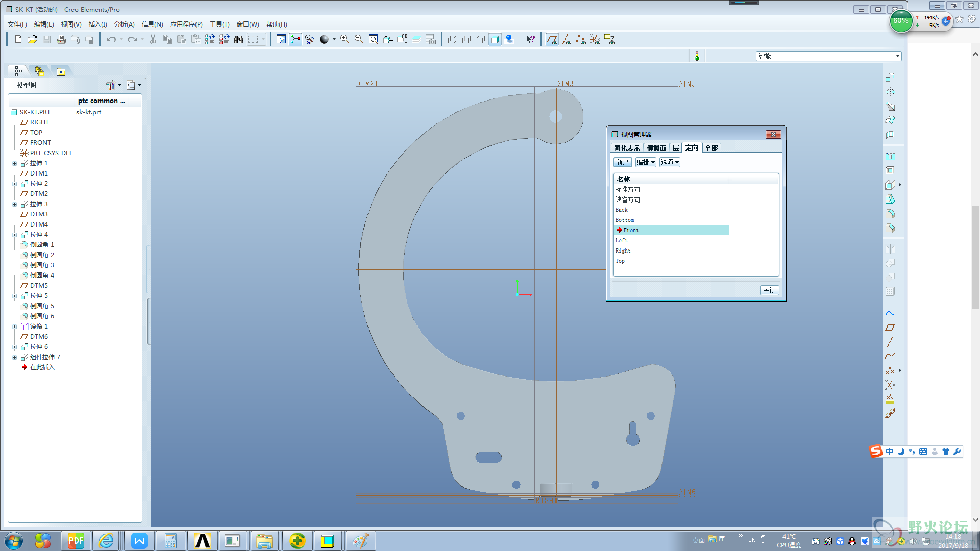Click the binoculars search icon
Image resolution: width=980 pixels, height=551 pixels.
click(239, 39)
